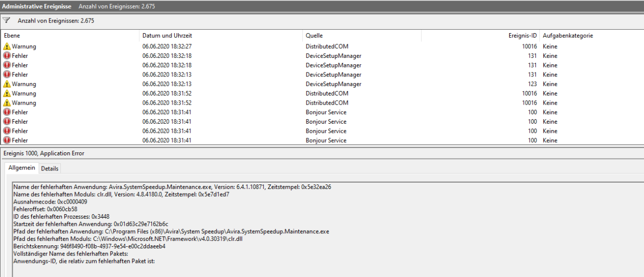Select the Fehler label dated 18:32:13
This screenshot has height=277, width=644.
point(20,74)
